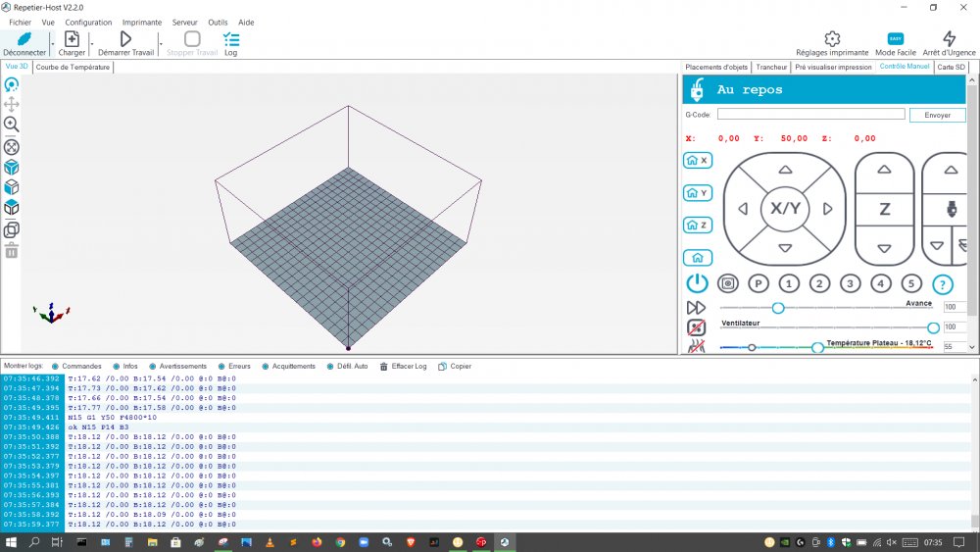Toggle Erreurs log filter

pyautogui.click(x=234, y=367)
